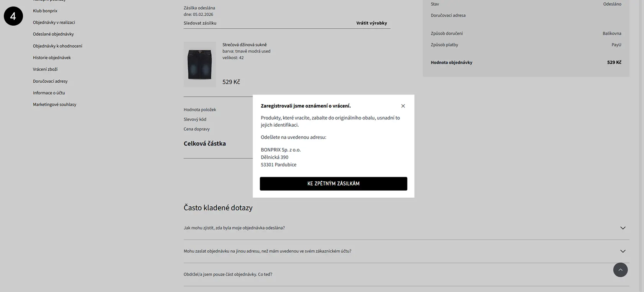Screen dimensions: 644x292
Task: Open Objednávky k ohodnocení section
Action: [57, 46]
